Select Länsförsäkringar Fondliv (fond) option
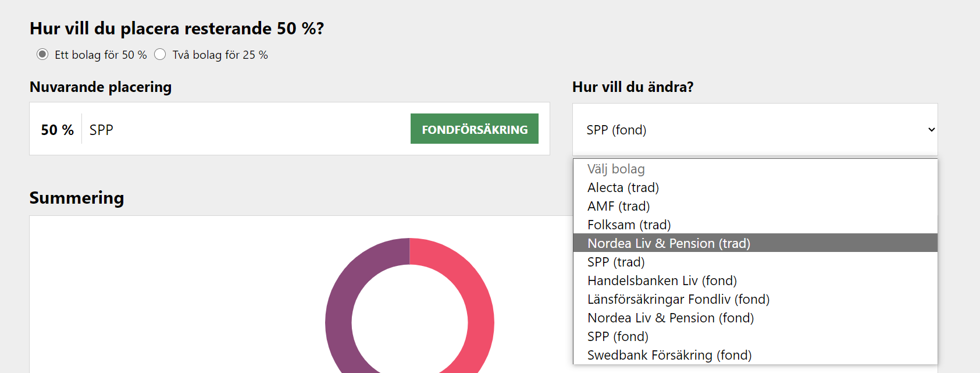 678,299
